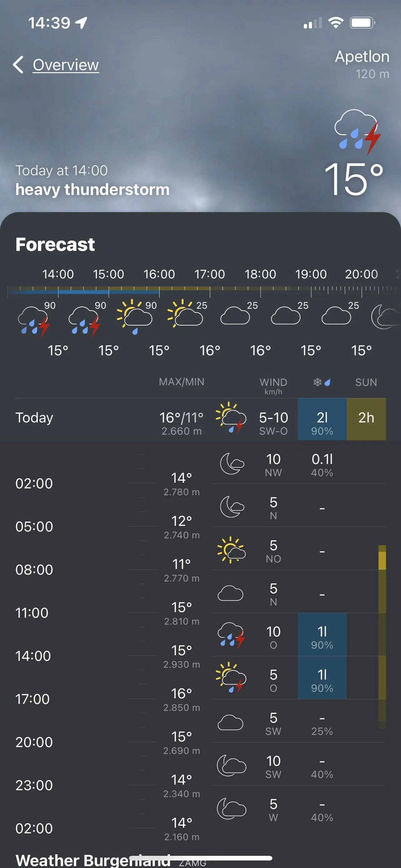Tap the MAX/MIN column header
Image resolution: width=401 pixels, height=868 pixels.
pos(181,382)
